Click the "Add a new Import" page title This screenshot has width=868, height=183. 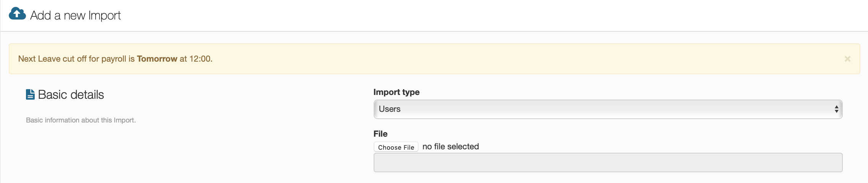pos(75,15)
